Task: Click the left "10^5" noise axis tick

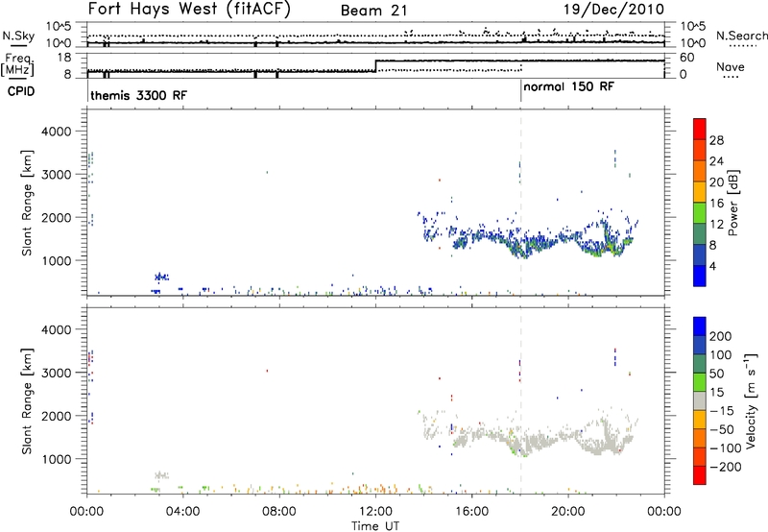Action: 59,27
